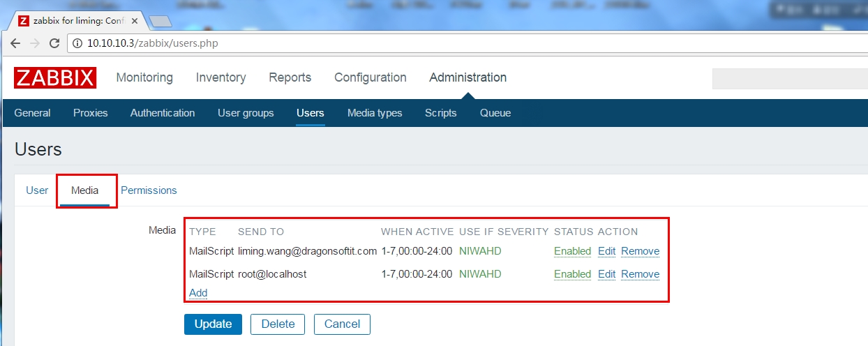Click the liming.wang@dragonsoftit.com address text
Screen dimensions: 868x346
coord(307,251)
